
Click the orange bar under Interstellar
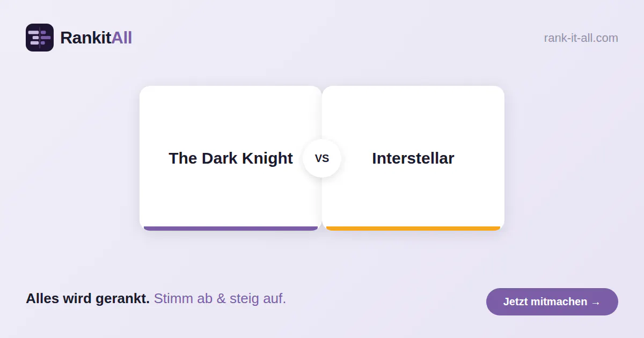[413, 229]
